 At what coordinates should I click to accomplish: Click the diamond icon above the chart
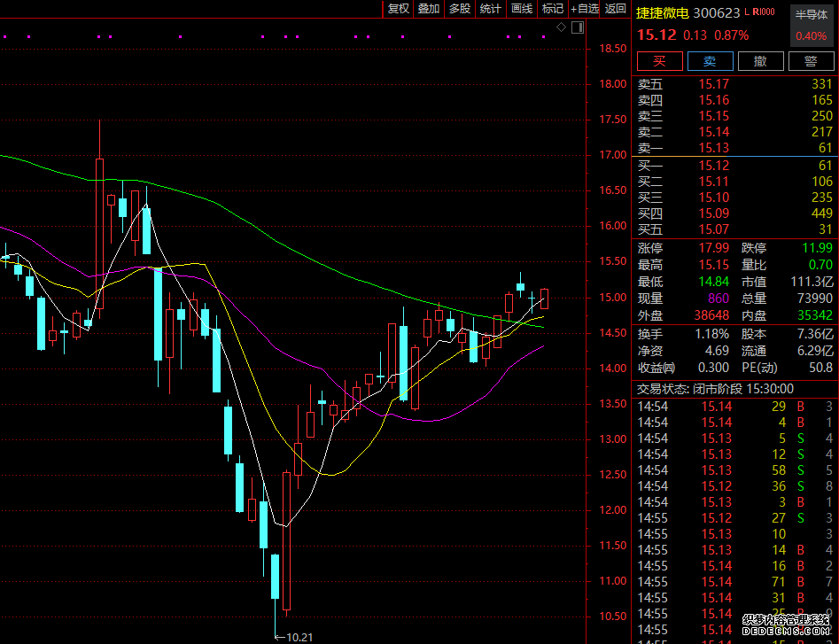coord(561,28)
